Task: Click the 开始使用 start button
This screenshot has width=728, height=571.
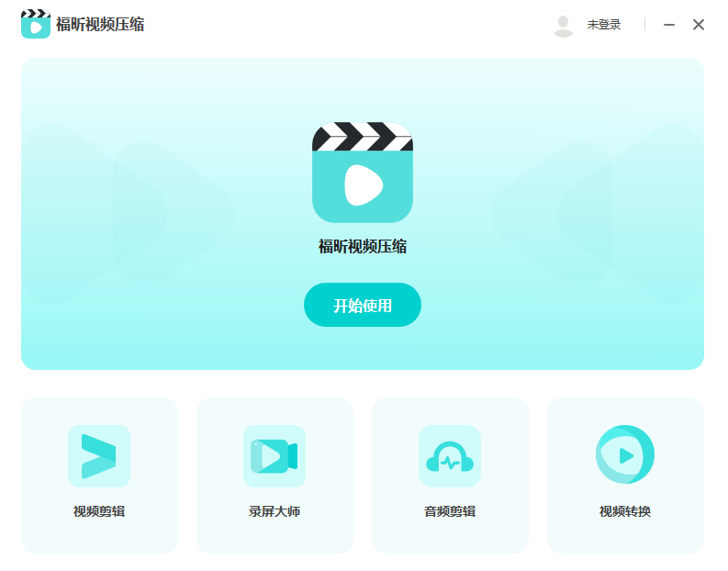Action: [x=362, y=305]
